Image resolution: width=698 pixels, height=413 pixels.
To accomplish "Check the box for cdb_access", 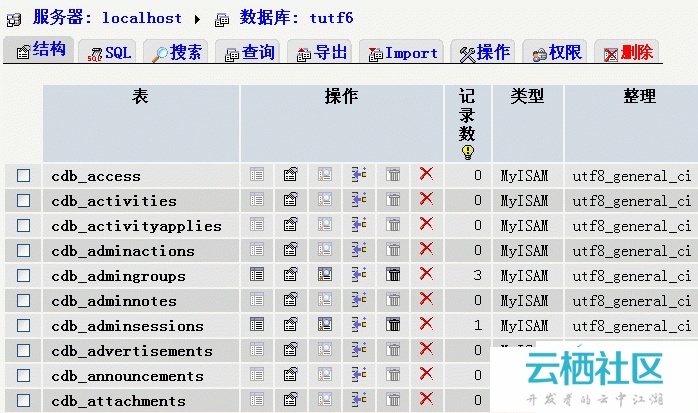I will 23,176.
